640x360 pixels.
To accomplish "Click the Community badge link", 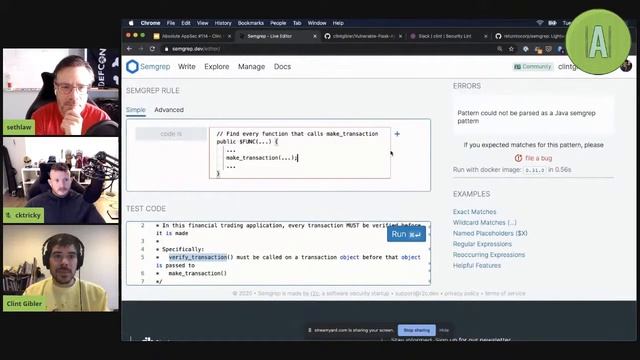I will [x=533, y=67].
